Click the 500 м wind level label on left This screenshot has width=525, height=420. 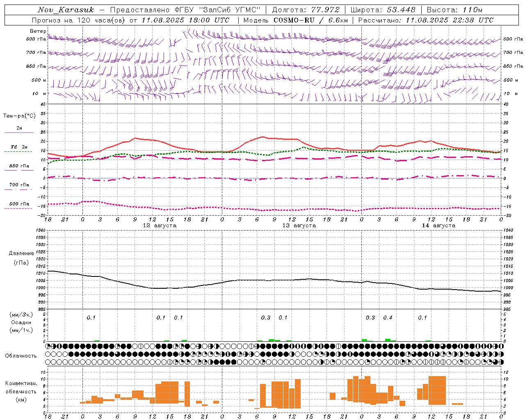(39, 80)
